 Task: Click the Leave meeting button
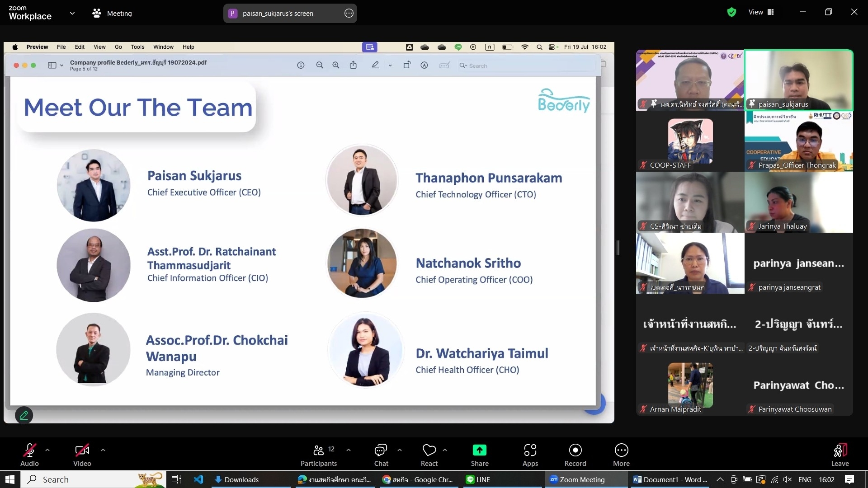pos(840,455)
